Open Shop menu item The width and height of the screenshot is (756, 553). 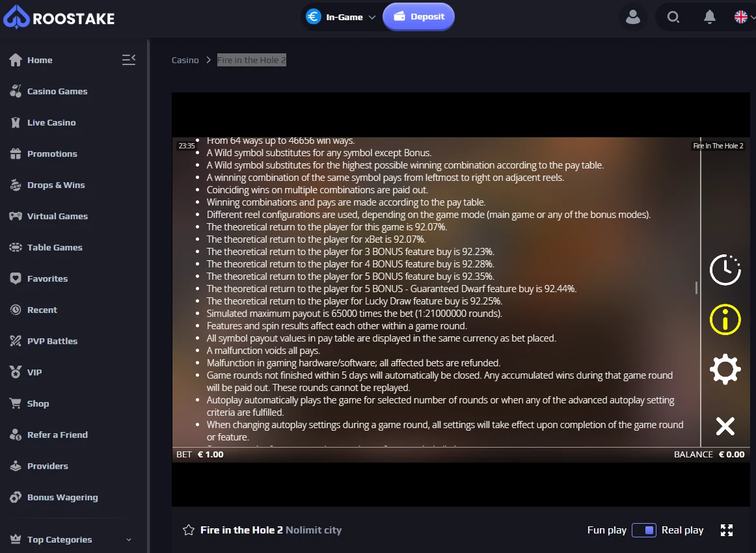[38, 403]
